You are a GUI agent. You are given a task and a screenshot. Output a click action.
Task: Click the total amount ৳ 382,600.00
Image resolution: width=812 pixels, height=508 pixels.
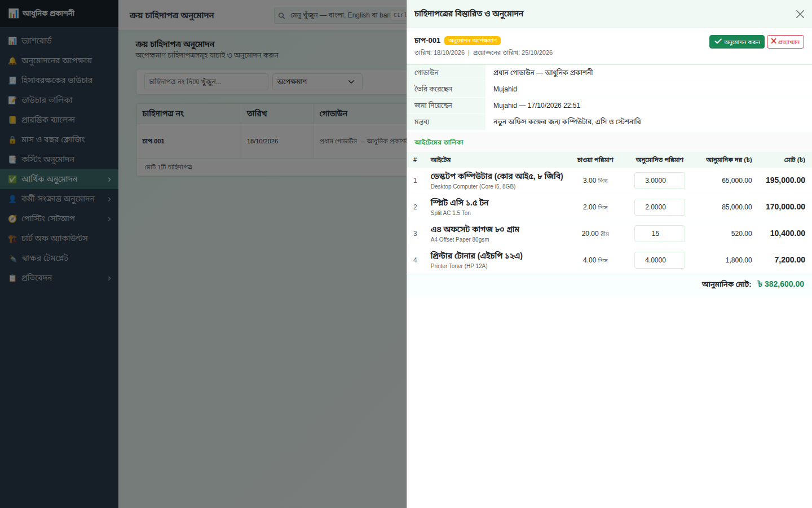pos(781,284)
